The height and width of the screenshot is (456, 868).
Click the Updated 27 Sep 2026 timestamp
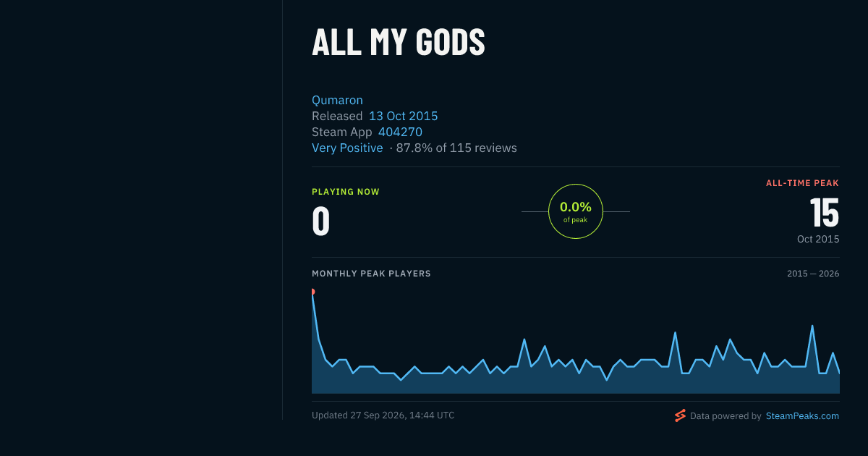coord(383,415)
